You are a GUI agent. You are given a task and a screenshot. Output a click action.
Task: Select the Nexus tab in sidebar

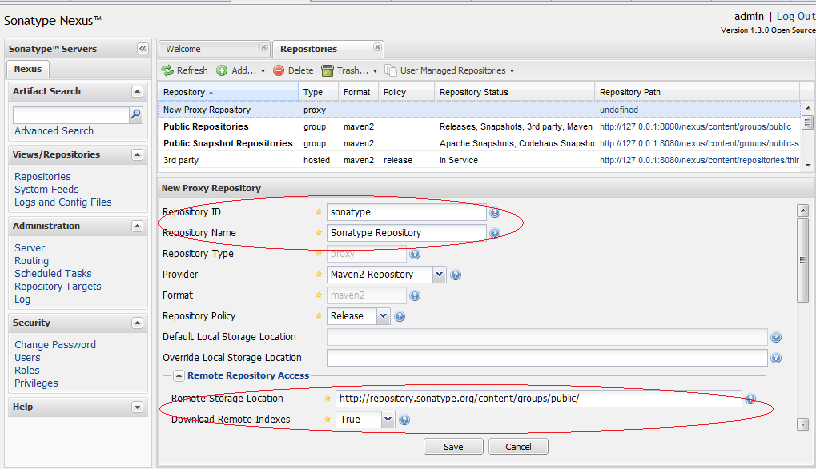point(28,69)
